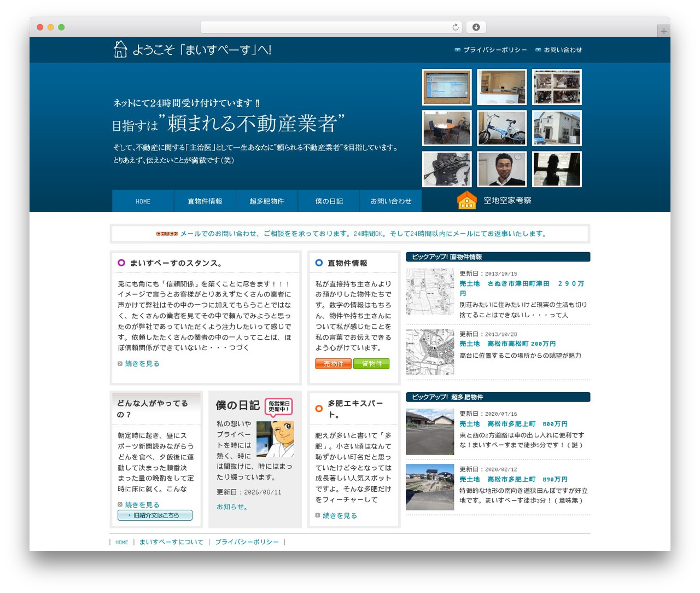The image size is (700, 593).
Task: Select the お問い合わせ navigation tab
Action: pos(391,201)
